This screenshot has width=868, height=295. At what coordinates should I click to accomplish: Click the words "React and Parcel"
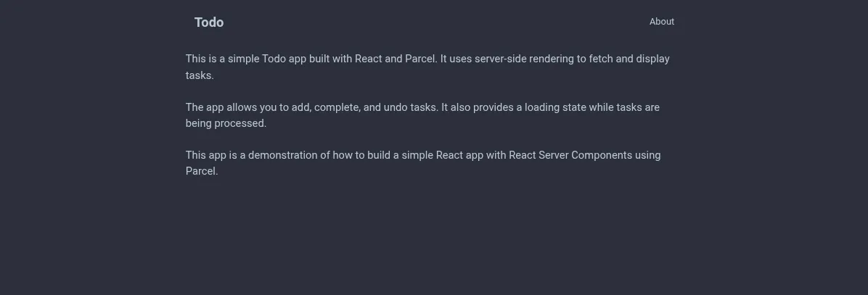tap(396, 59)
